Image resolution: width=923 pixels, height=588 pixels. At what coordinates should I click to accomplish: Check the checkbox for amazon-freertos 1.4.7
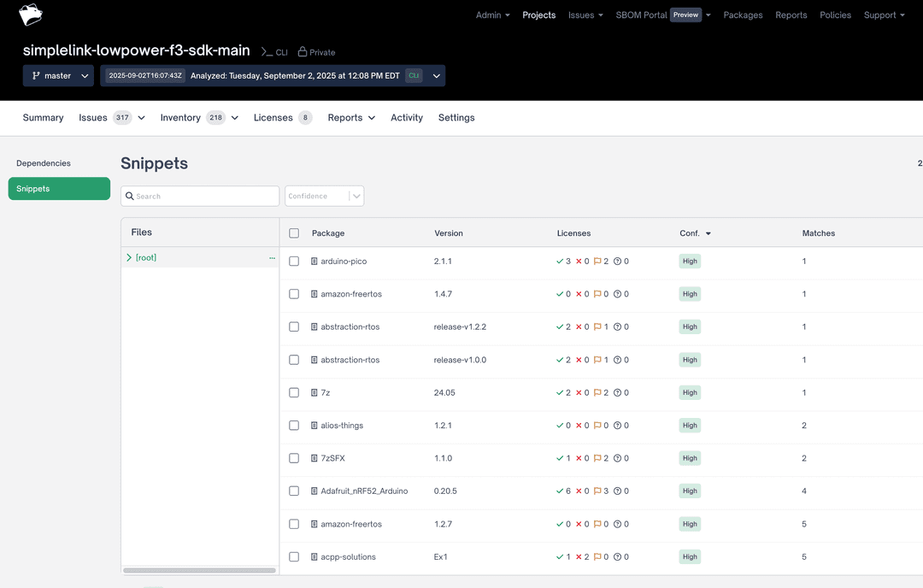coord(294,294)
